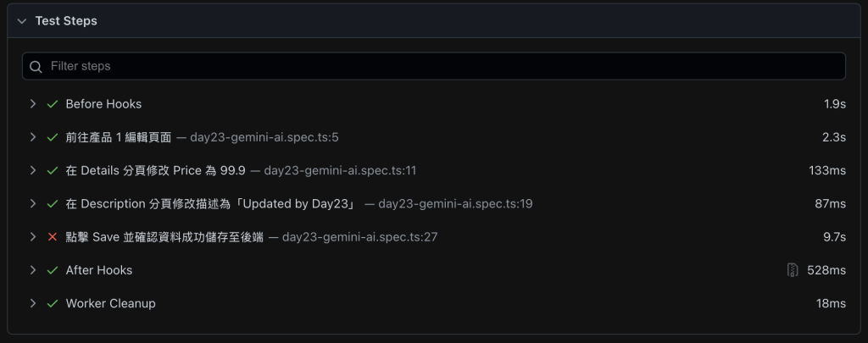This screenshot has width=868, height=343.
Task: Expand the 前往產品 1 編輯頁面 step
Action: [x=33, y=136]
